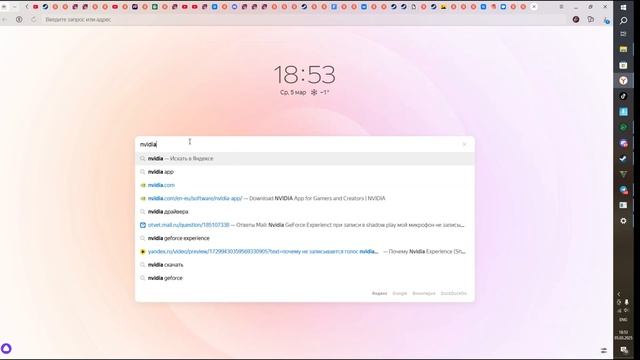Image resolution: width=640 pixels, height=360 pixels.
Task: Open the site protection info icon
Action: click(x=19, y=20)
